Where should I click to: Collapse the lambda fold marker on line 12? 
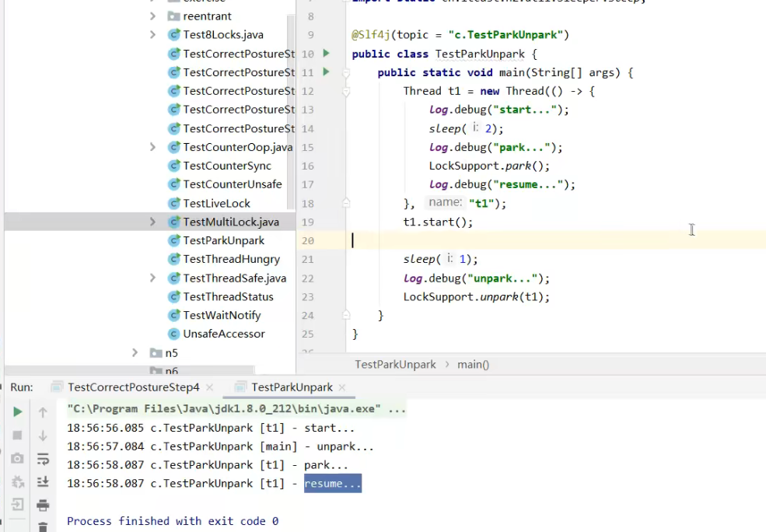(x=346, y=91)
